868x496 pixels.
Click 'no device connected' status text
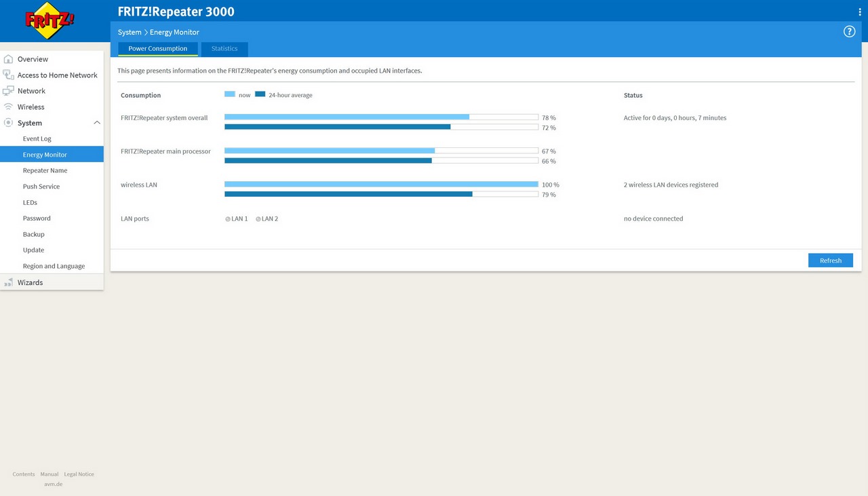coord(653,219)
